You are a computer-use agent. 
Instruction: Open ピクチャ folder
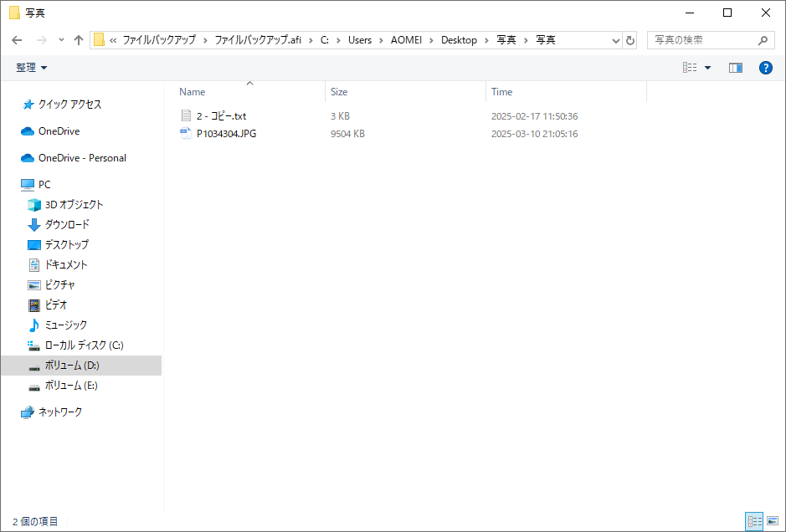pyautogui.click(x=59, y=284)
